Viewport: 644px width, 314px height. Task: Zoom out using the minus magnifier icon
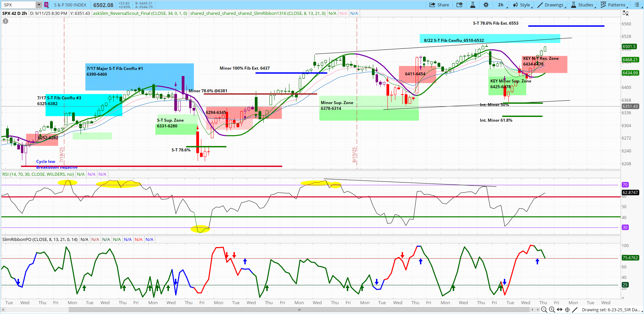(x=544, y=310)
